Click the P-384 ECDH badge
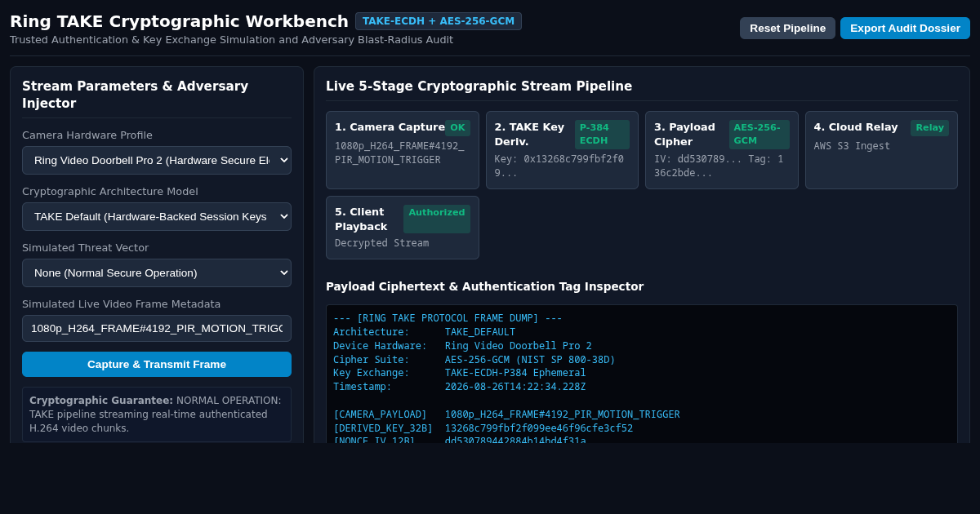 click(x=602, y=135)
